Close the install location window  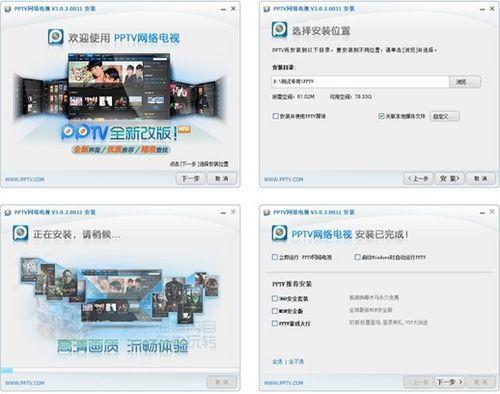click(492, 9)
